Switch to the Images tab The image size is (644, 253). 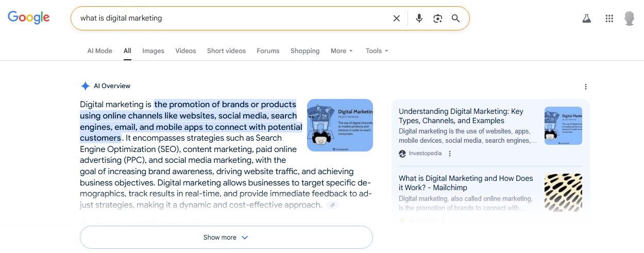[153, 51]
